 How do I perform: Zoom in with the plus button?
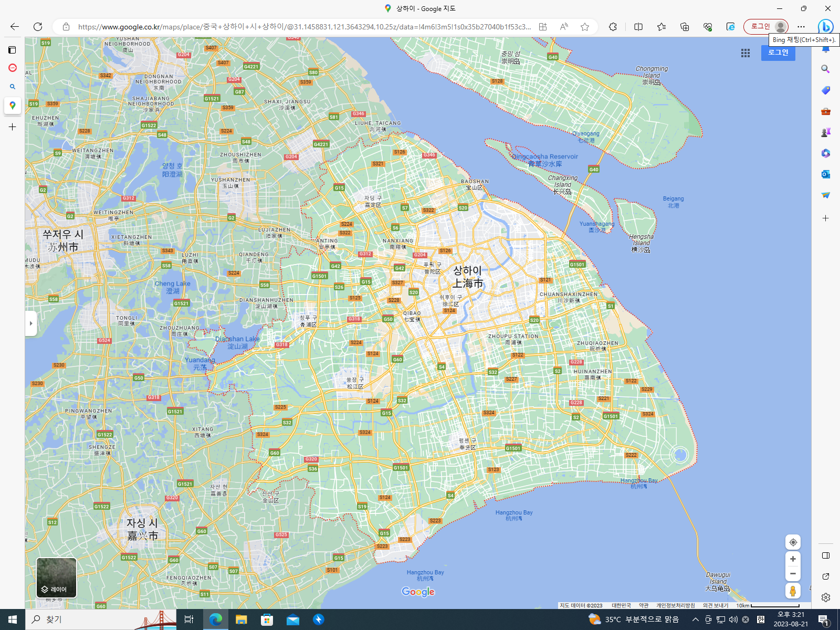pyautogui.click(x=793, y=559)
